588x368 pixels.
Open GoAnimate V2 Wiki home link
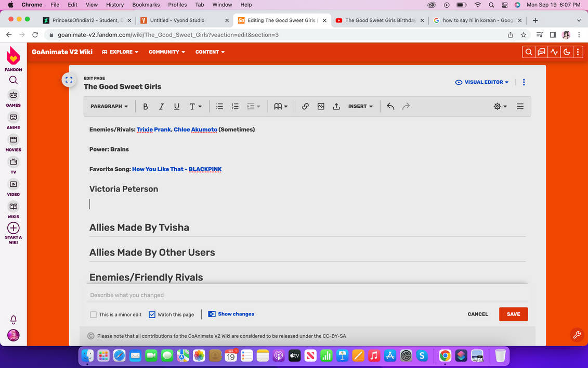click(x=62, y=52)
